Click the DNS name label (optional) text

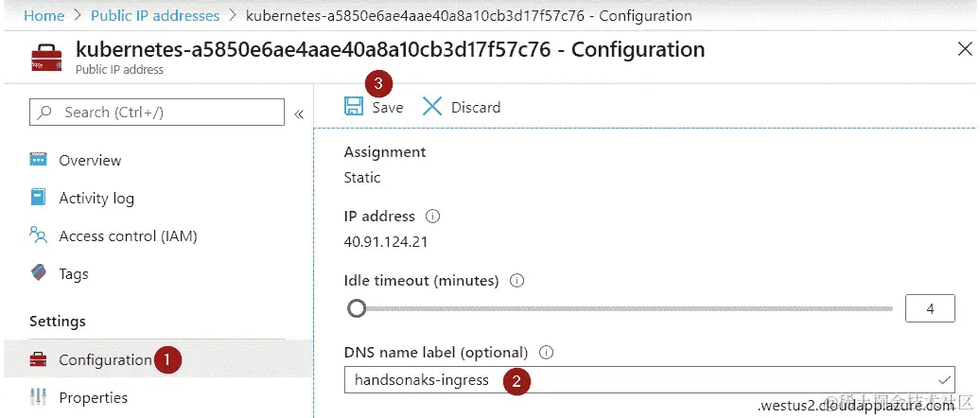click(436, 353)
